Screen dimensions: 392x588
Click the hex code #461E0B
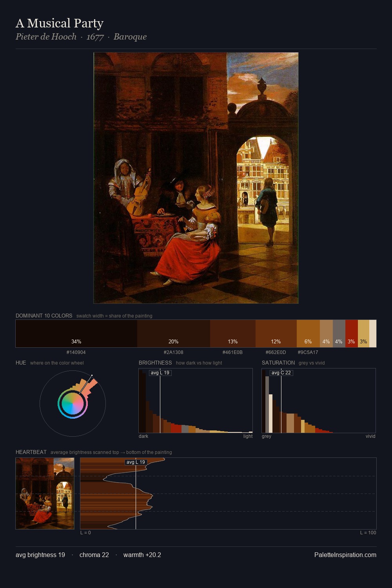tap(232, 352)
